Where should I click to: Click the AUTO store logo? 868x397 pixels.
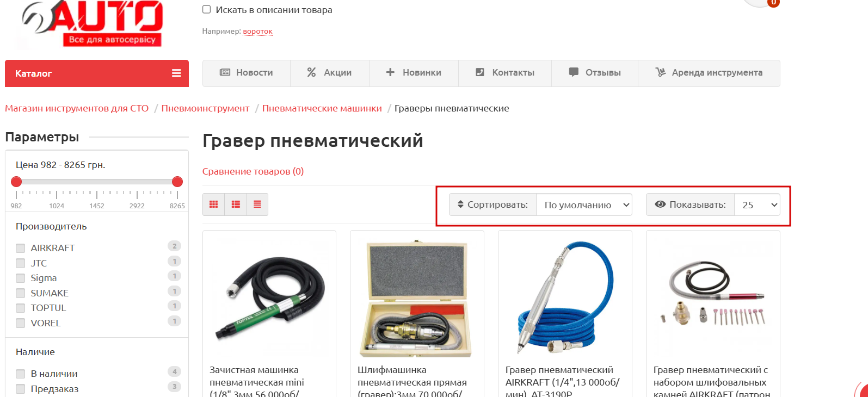click(x=93, y=23)
